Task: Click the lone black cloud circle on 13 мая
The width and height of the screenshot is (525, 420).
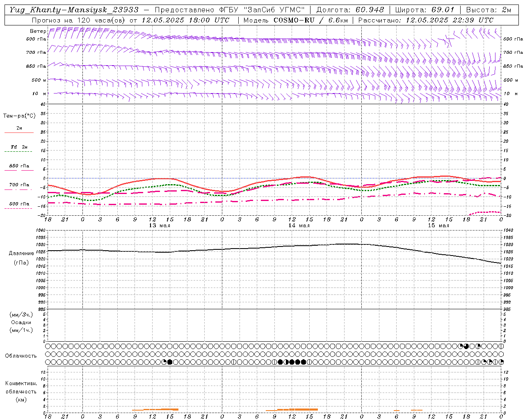Action: [x=170, y=362]
